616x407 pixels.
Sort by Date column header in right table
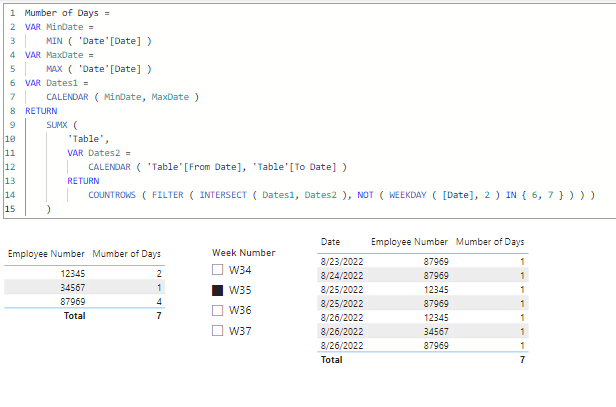(330, 242)
